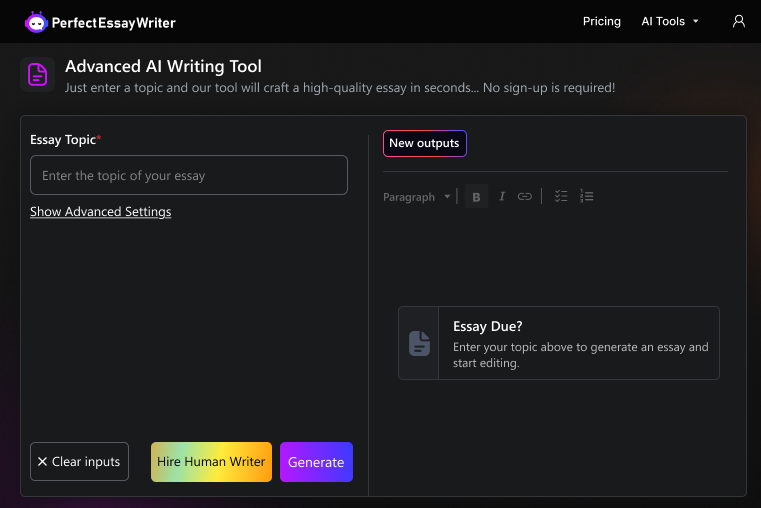Click the 'Essay Due?' heading text
The image size is (761, 508).
coord(488,326)
